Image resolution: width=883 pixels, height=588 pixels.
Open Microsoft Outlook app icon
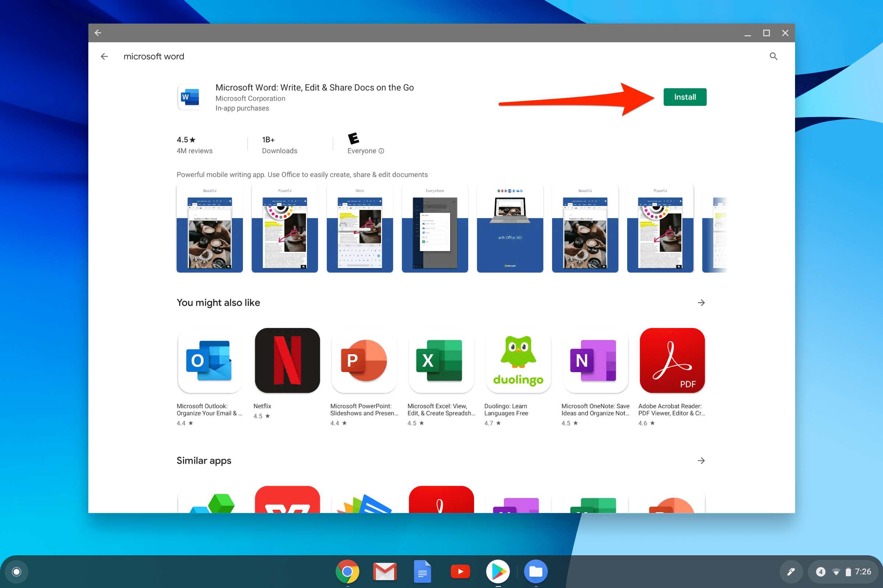tap(210, 360)
